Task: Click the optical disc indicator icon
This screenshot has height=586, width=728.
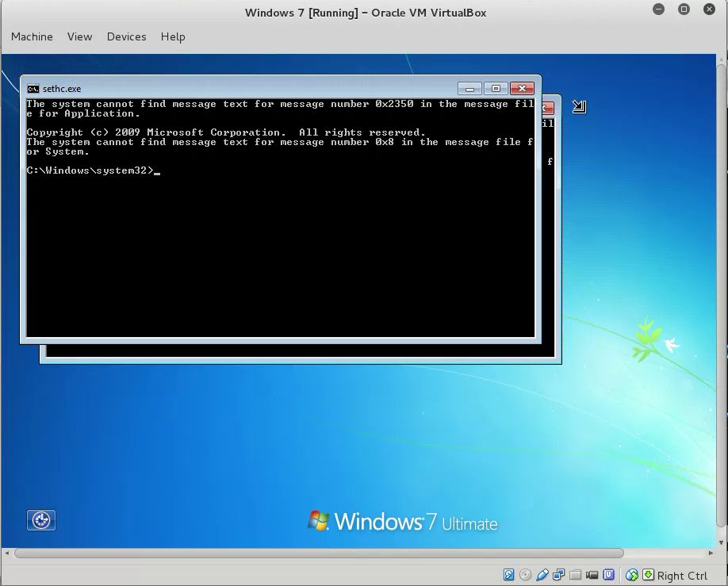Action: tap(525, 575)
